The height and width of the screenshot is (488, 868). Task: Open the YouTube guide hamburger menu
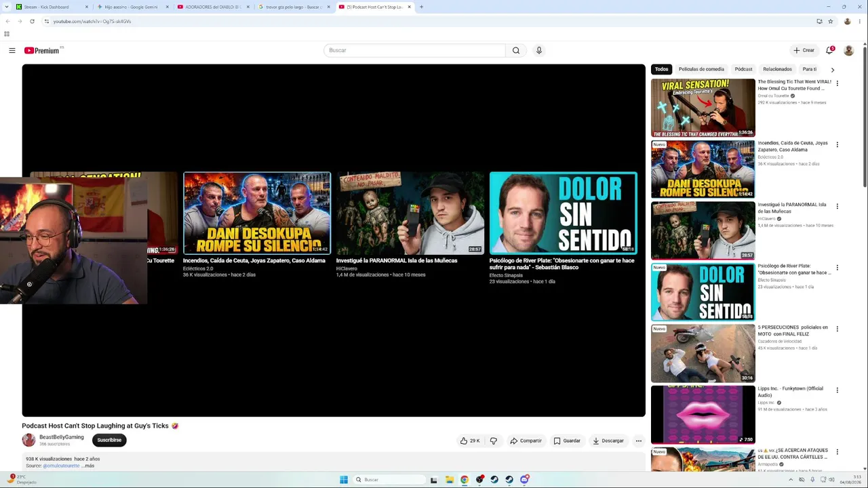(12, 50)
